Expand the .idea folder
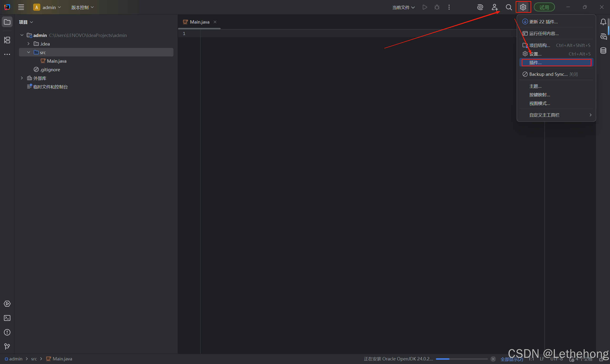 click(x=28, y=44)
